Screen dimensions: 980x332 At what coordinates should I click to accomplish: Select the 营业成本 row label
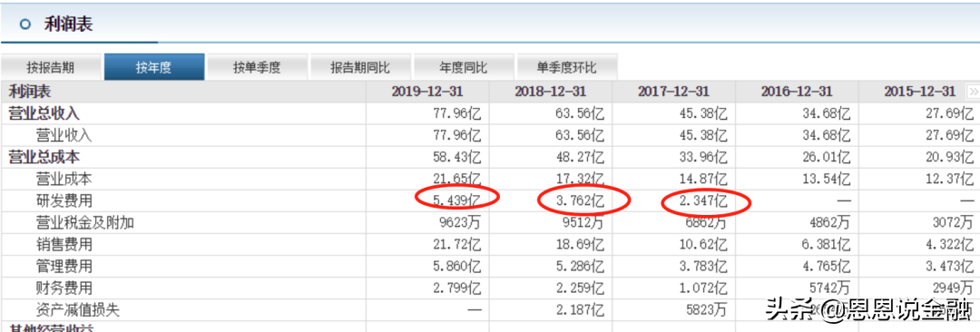click(64, 179)
